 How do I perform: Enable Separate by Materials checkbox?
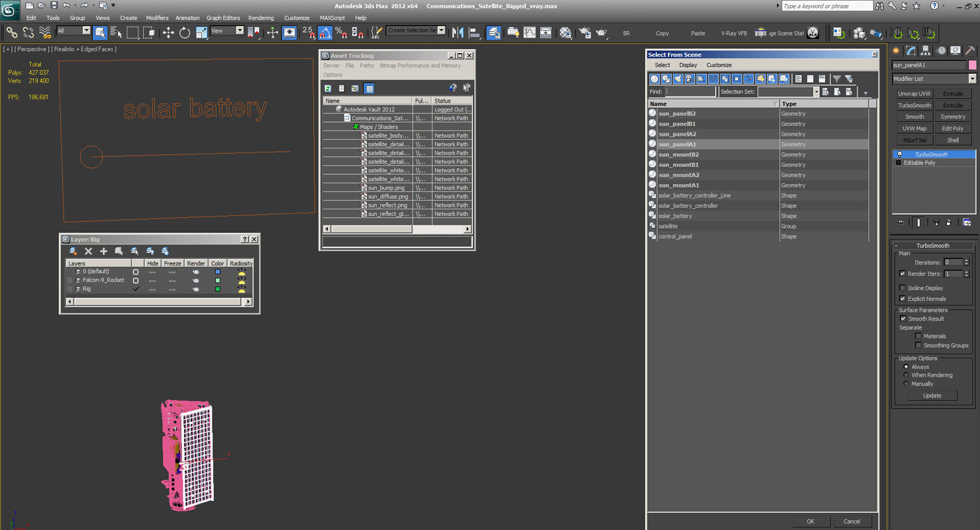point(918,336)
